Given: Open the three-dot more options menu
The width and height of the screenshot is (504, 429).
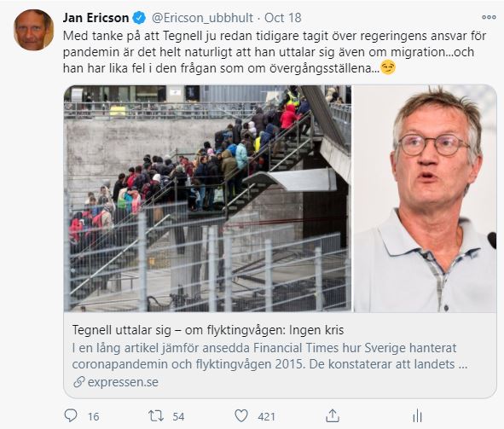Looking at the screenshot, I should click(489, 17).
